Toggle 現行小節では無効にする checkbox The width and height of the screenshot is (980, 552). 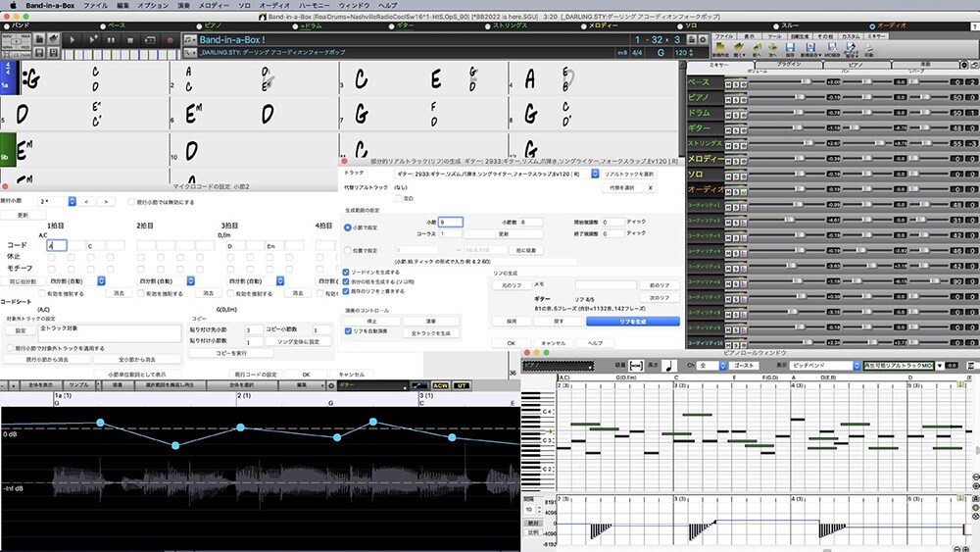131,202
